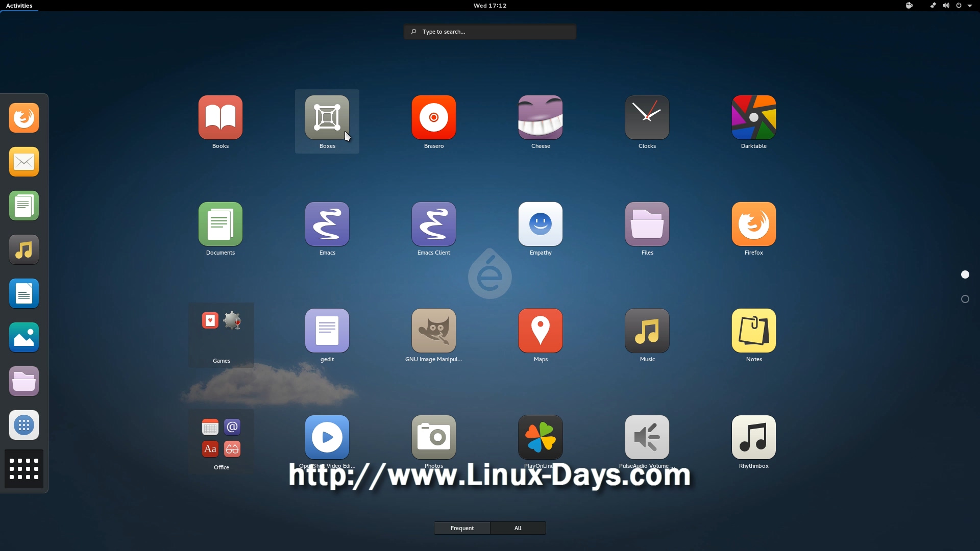Open the clock and calendar menu
The image size is (980, 551).
coord(490,6)
